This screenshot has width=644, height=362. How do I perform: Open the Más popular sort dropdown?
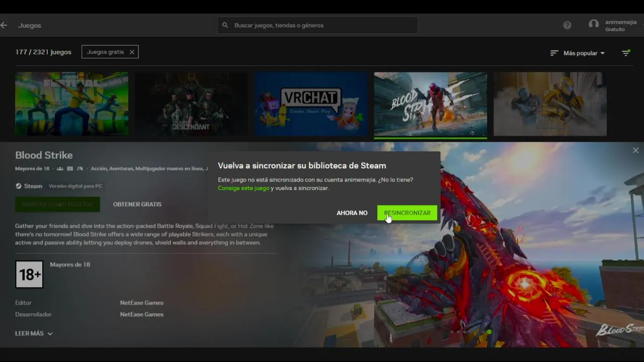pos(578,53)
